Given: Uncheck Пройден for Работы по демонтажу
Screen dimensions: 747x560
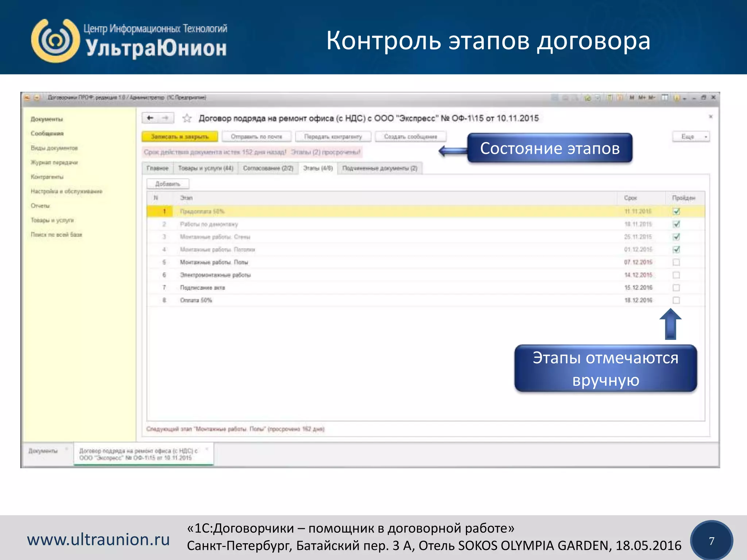Looking at the screenshot, I should pos(676,224).
